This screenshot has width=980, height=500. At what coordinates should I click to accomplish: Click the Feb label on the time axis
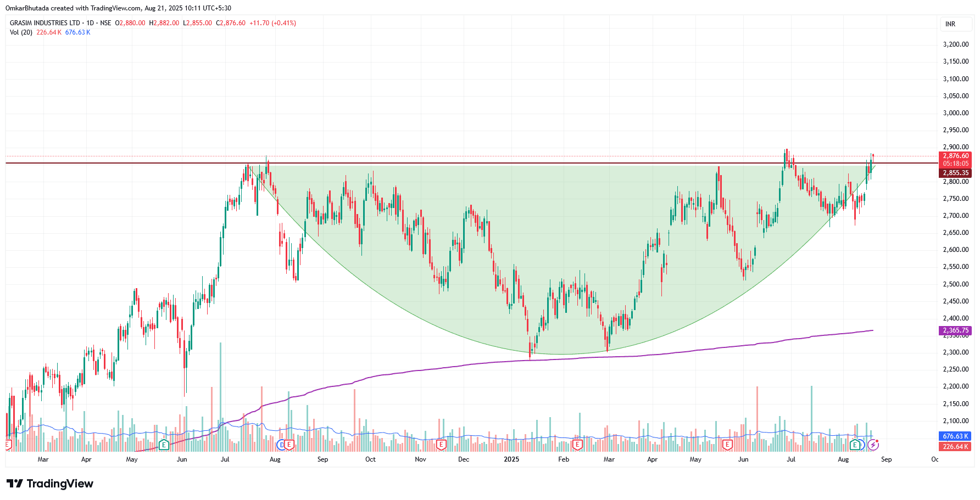[564, 459]
